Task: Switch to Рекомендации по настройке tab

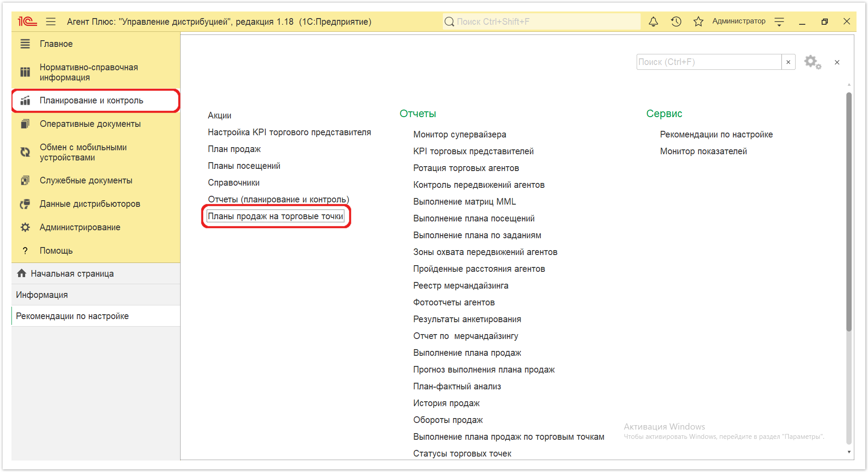Action: pyautogui.click(x=96, y=316)
